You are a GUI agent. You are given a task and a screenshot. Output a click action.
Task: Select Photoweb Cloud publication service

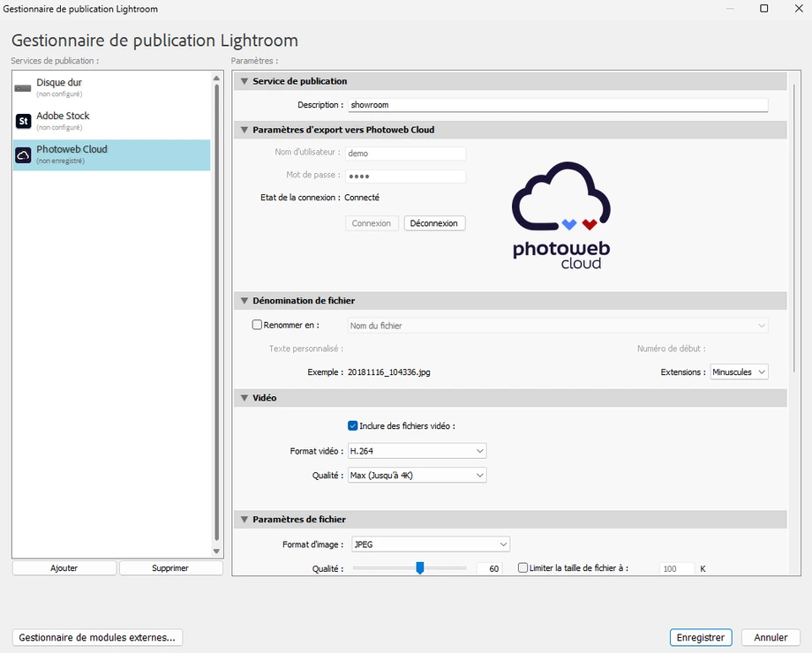click(112, 154)
